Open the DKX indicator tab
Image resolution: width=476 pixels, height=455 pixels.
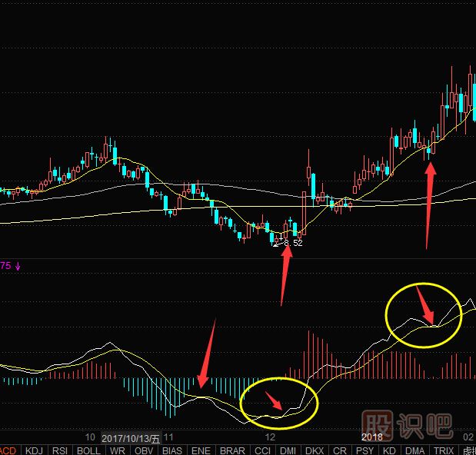click(x=314, y=450)
